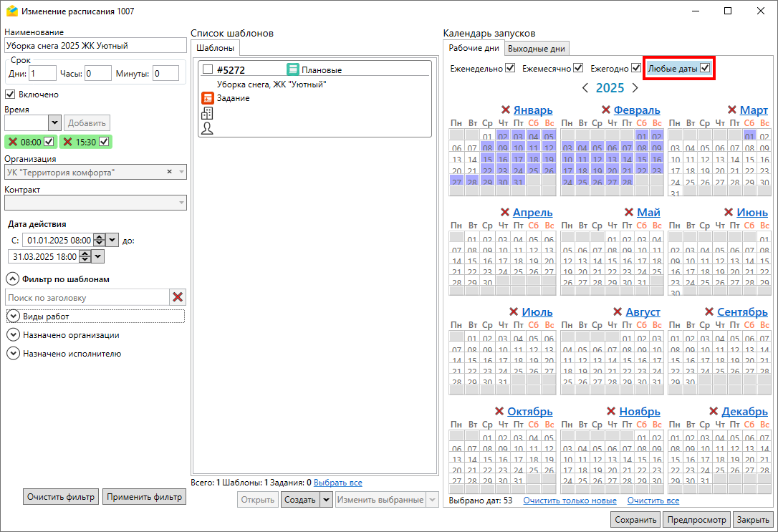The width and height of the screenshot is (778, 532).
Task: Advance to the next year after 2025
Action: pos(635,88)
